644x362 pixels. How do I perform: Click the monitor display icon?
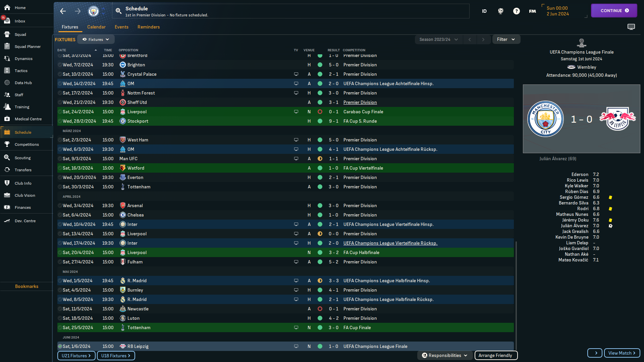pos(631,27)
